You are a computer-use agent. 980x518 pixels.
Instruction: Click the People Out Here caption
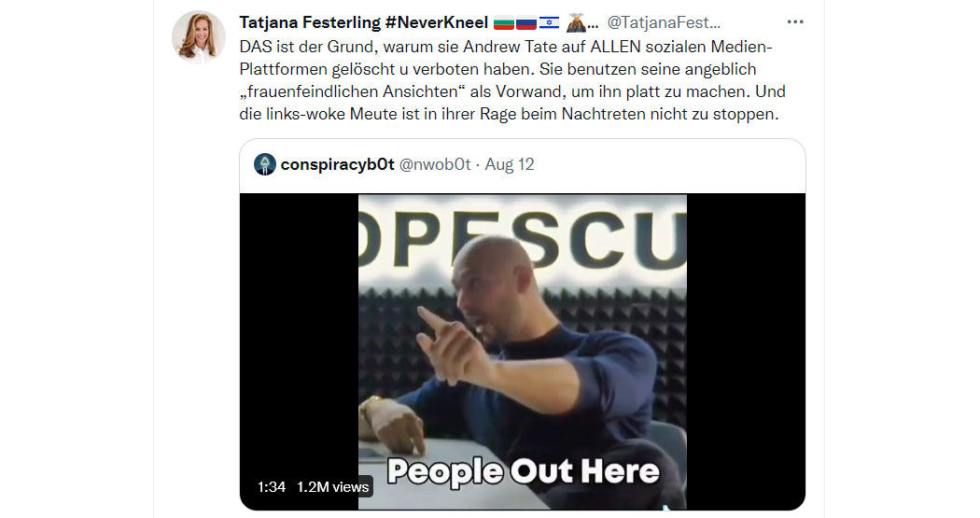click(523, 471)
